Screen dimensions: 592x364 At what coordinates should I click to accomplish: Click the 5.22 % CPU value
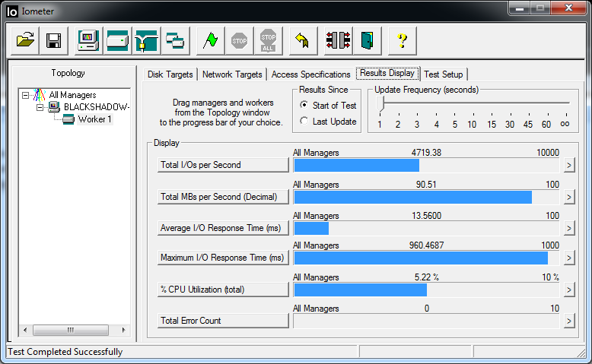pos(427,277)
